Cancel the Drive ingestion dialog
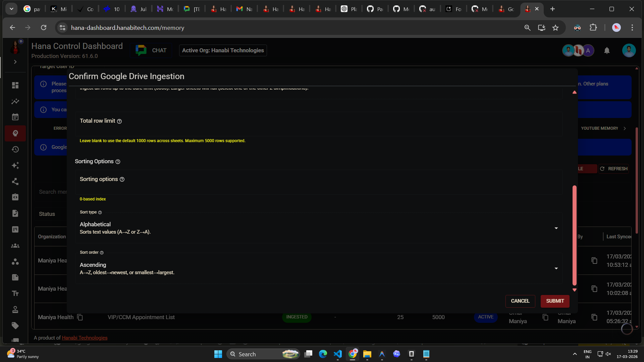Viewport: 644px width, 362px height. (x=520, y=301)
